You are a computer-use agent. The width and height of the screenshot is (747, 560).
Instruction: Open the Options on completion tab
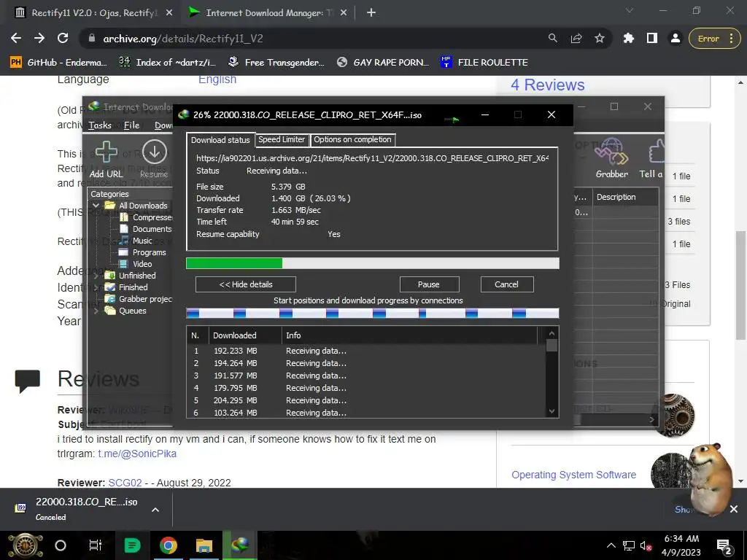point(352,139)
